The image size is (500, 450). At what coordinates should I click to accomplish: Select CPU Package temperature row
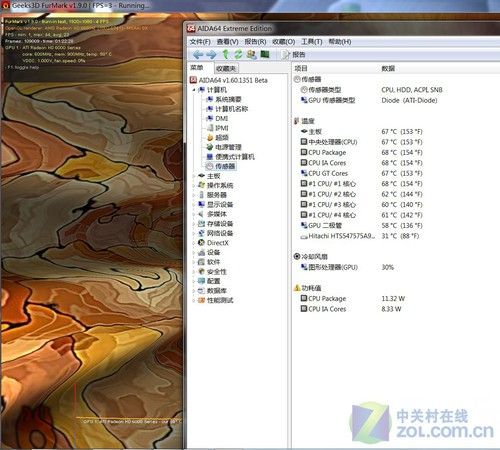(361, 152)
